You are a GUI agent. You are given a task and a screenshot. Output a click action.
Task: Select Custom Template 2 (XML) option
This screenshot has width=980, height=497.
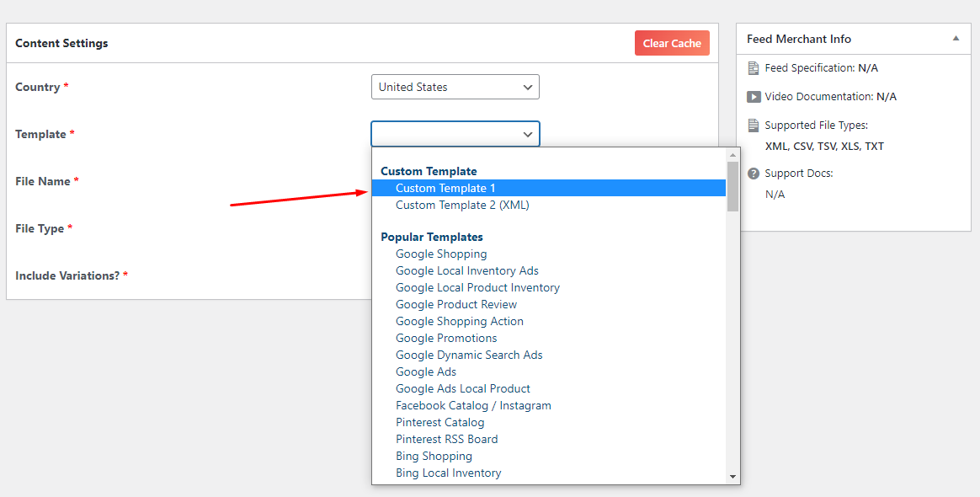coord(549,205)
